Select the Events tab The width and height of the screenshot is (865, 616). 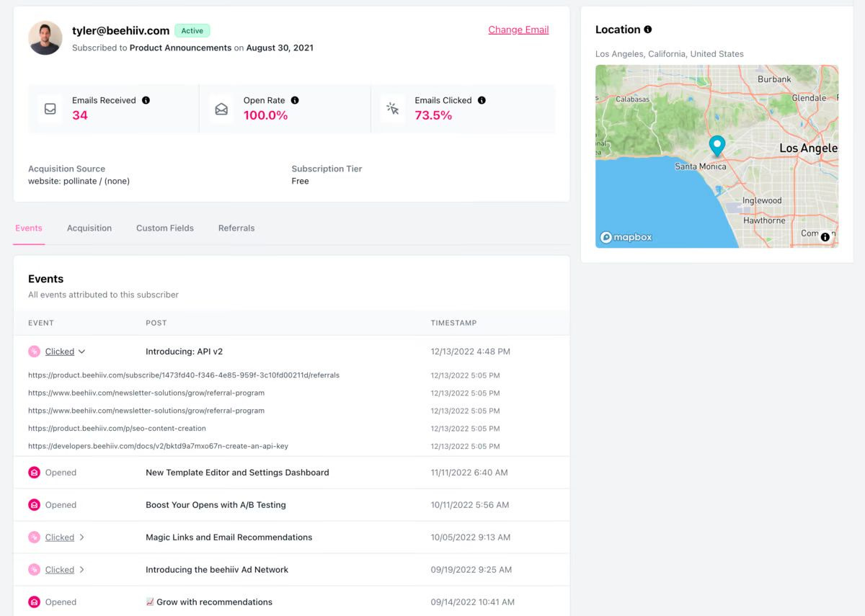click(29, 228)
